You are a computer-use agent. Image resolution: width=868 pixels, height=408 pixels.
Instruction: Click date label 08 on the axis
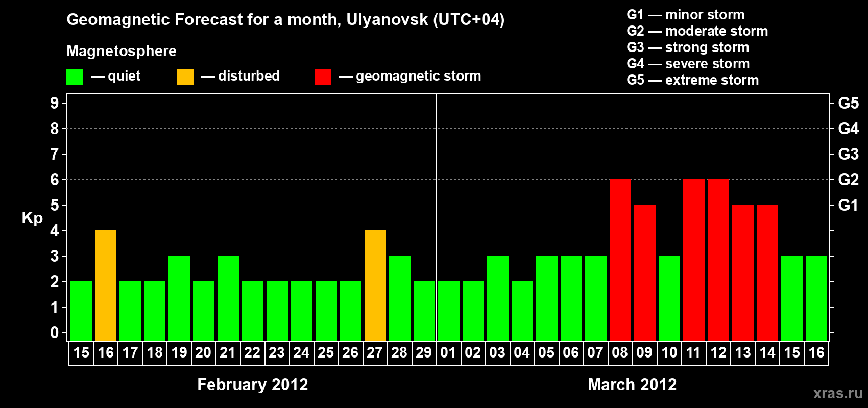pos(620,353)
